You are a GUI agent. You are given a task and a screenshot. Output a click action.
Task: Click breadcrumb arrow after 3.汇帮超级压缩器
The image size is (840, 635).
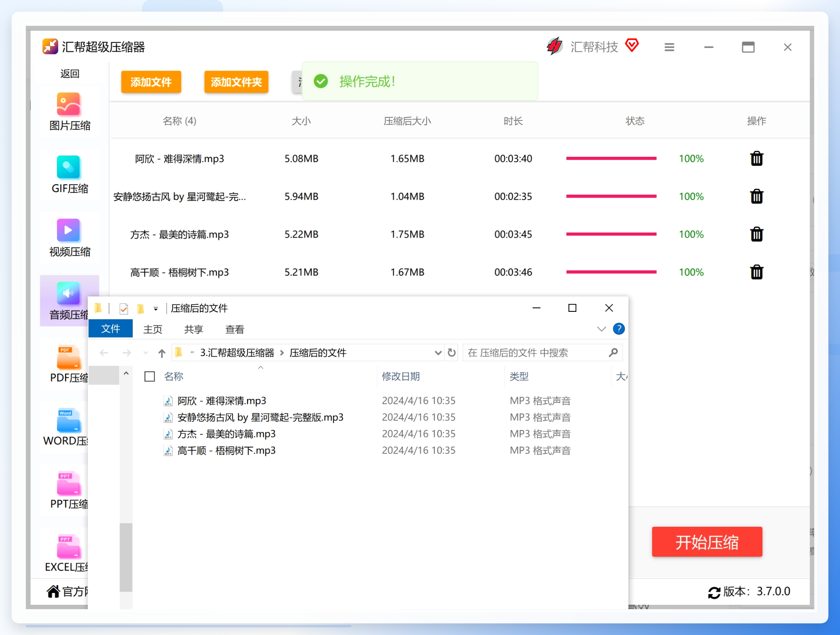pos(282,353)
